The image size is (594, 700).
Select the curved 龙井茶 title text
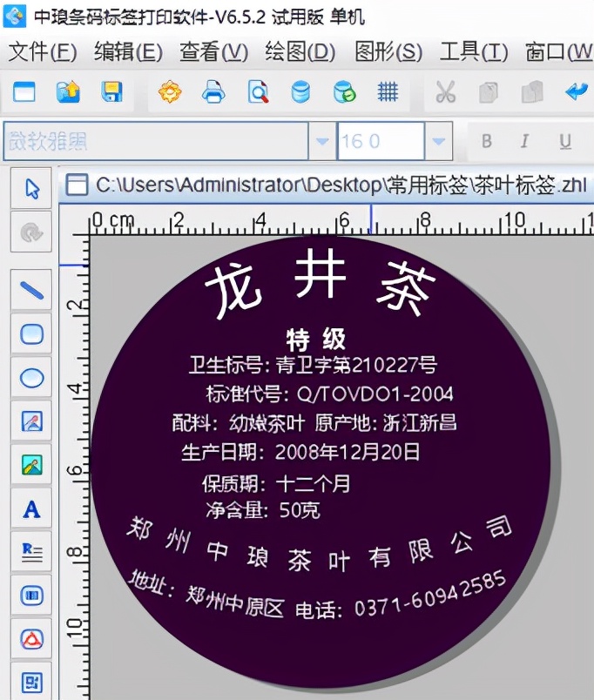tap(320, 282)
